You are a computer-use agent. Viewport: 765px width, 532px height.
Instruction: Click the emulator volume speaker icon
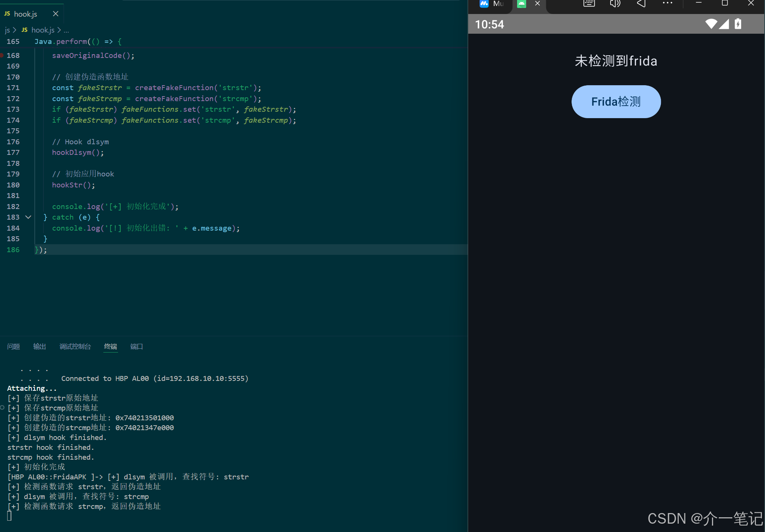coord(615,4)
